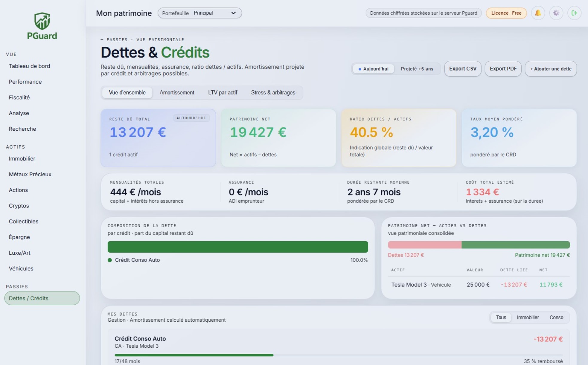Image resolution: width=588 pixels, height=365 pixels.
Task: Click the Crédit Conso Auto debt title
Action: click(140, 339)
